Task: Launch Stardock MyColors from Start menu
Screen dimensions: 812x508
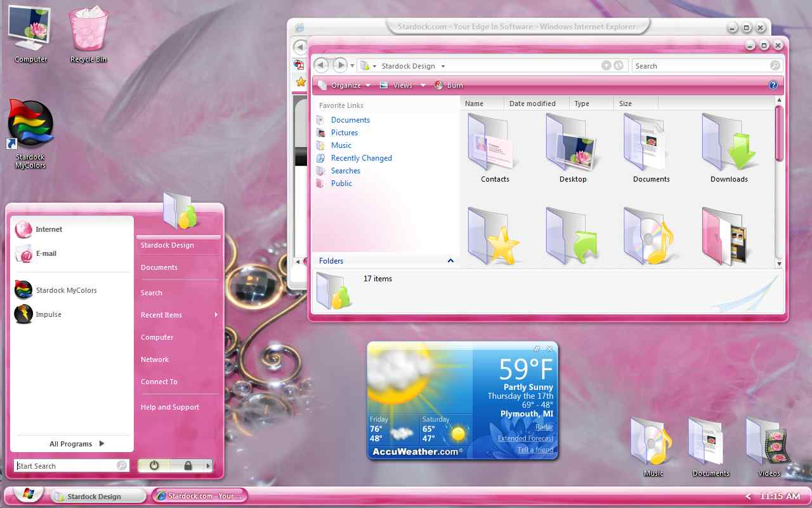Action: [56, 290]
